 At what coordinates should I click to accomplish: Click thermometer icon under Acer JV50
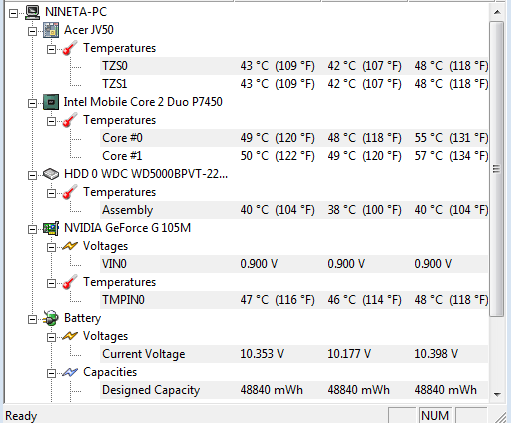[x=70, y=48]
